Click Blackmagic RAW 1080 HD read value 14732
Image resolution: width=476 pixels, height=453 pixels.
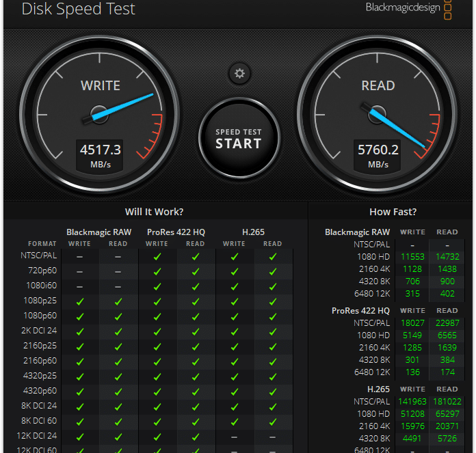447,257
